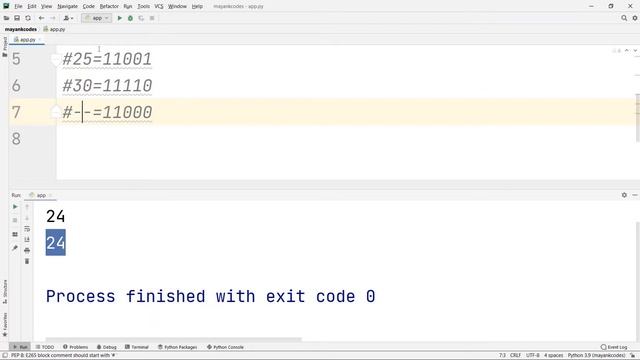Start debugging with the green bug icon

tap(130, 18)
